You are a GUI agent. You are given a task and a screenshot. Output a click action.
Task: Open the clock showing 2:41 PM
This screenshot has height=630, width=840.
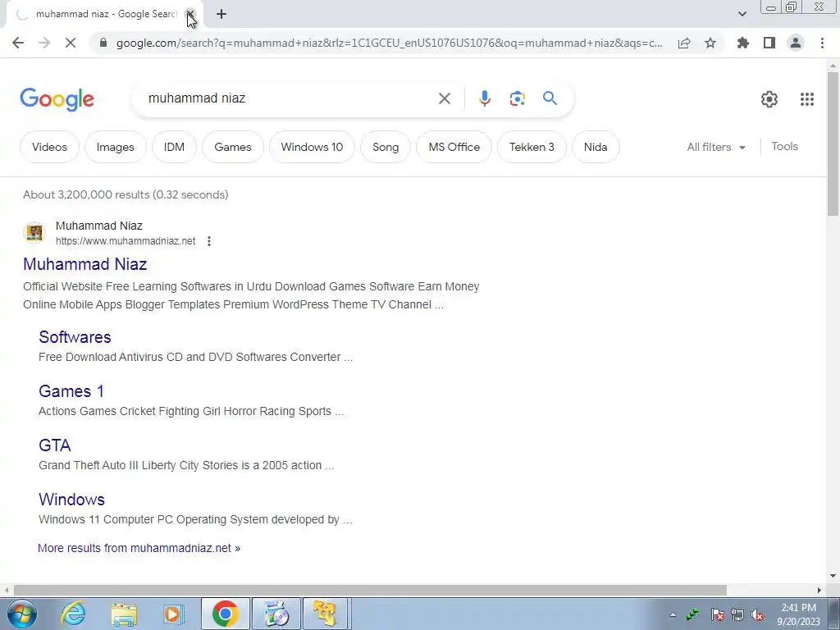[798, 614]
